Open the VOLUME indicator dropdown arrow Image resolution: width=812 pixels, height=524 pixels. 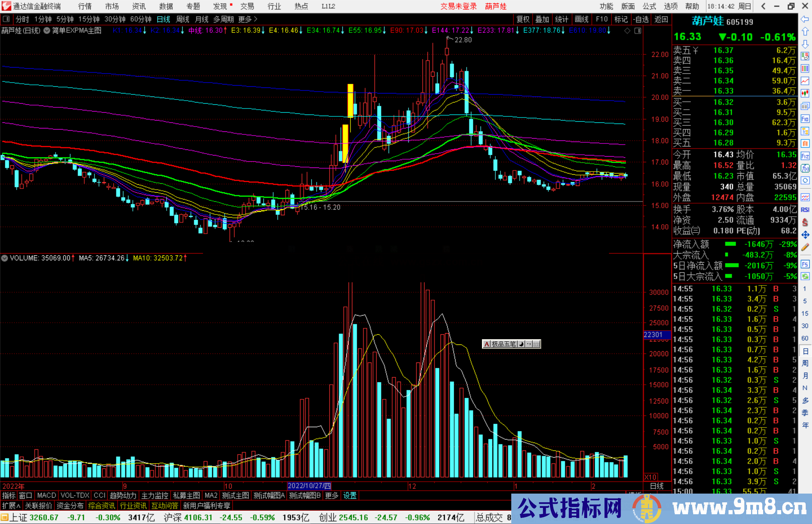click(5, 258)
